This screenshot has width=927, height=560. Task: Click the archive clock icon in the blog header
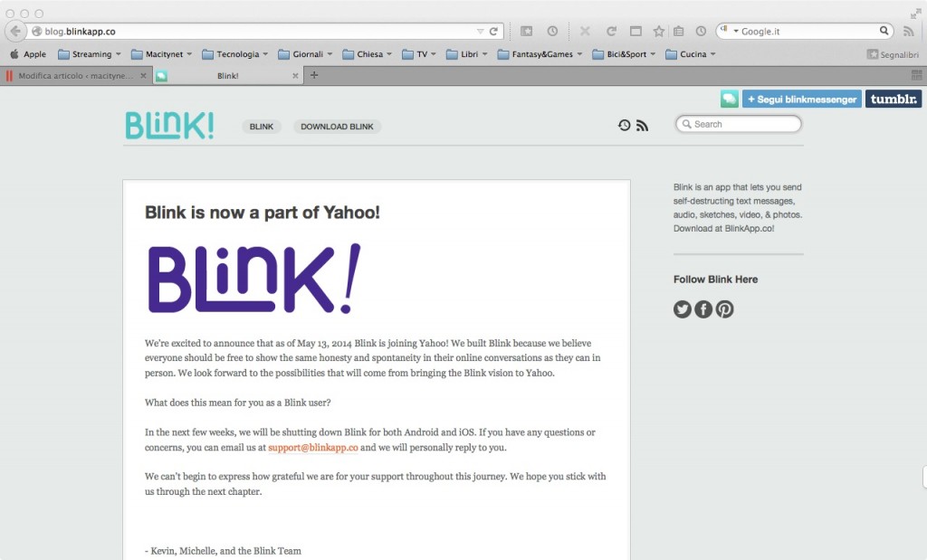[x=625, y=125]
